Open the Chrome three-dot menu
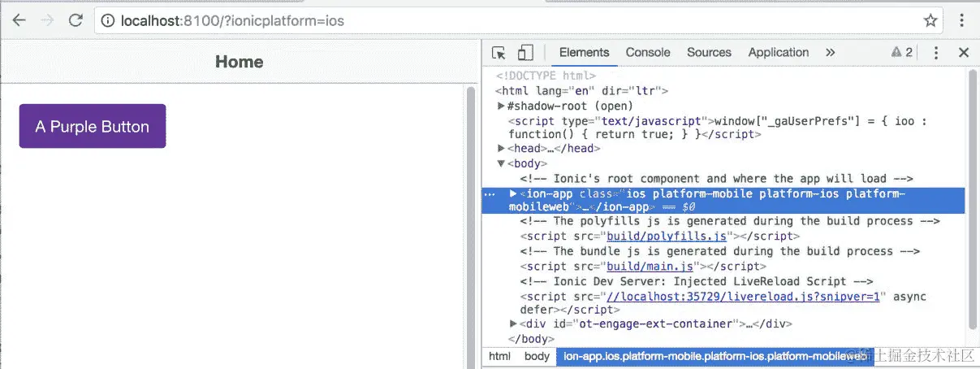 coord(963,20)
